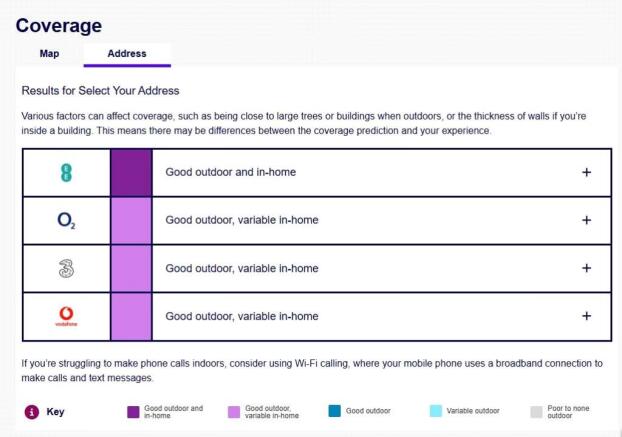The image size is (622, 437).
Task: Expand the Vodafone coverage details
Action: 586,316
